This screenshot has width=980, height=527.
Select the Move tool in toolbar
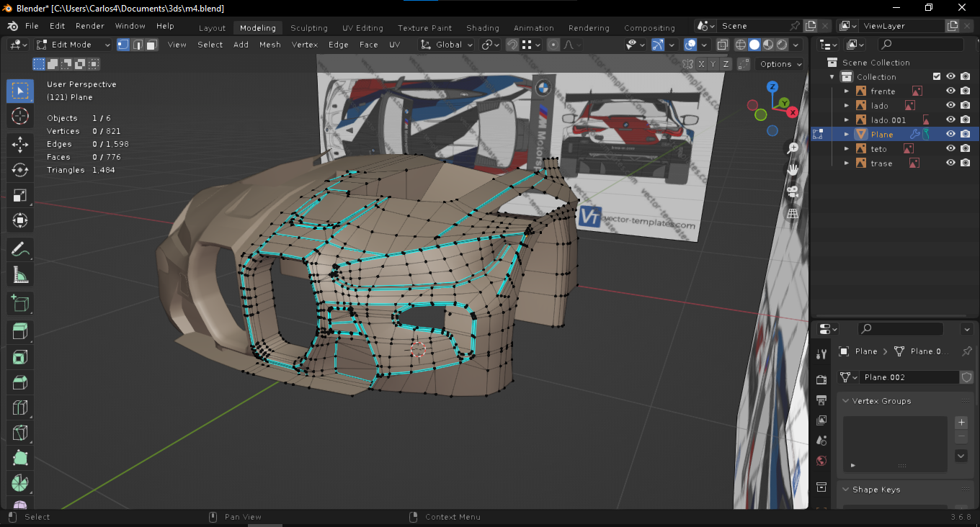coord(20,143)
